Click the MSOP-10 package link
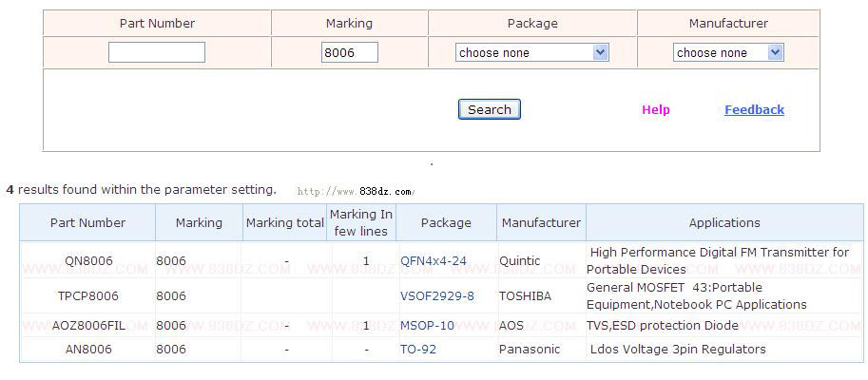 click(427, 326)
